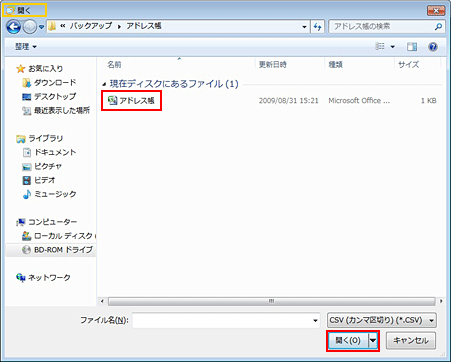Select ネットワーク in the navigation pane

click(x=49, y=277)
